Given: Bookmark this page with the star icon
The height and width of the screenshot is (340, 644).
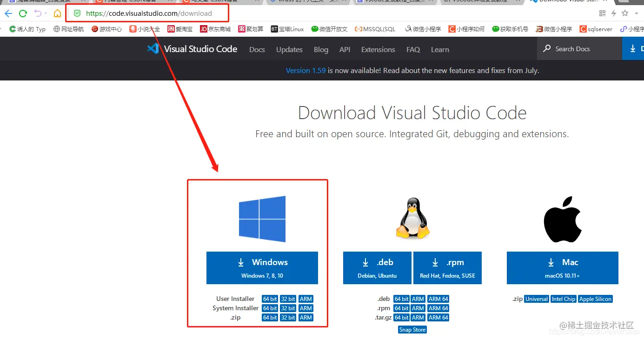Looking at the screenshot, I should pyautogui.click(x=625, y=13).
